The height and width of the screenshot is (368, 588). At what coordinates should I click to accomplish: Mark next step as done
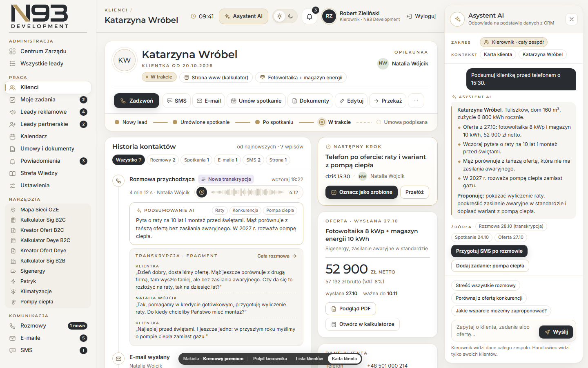361,192
